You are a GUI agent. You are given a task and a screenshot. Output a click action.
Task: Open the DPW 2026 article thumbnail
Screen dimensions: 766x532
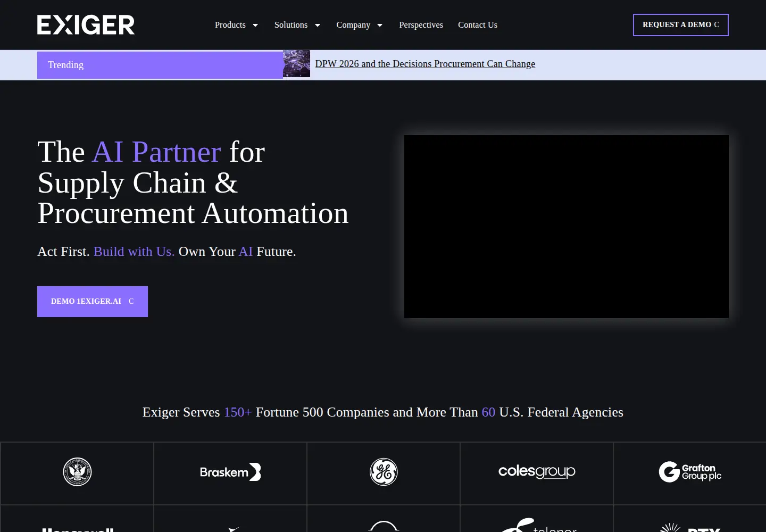pyautogui.click(x=296, y=64)
